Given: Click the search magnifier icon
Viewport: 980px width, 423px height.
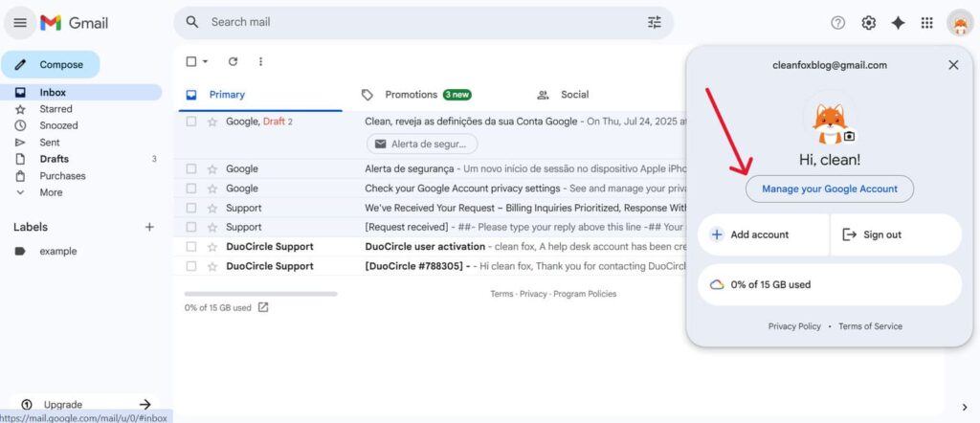Looking at the screenshot, I should [192, 23].
